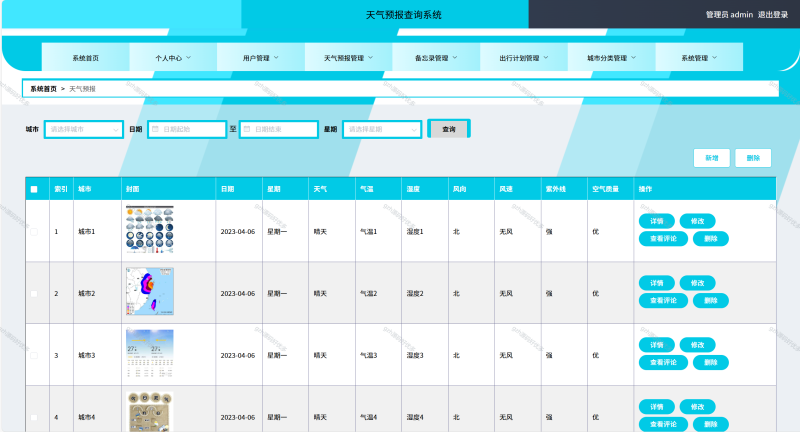Open 城市2 typhoon map cover image
Image resolution: width=800 pixels, height=432 pixels.
[x=149, y=292]
